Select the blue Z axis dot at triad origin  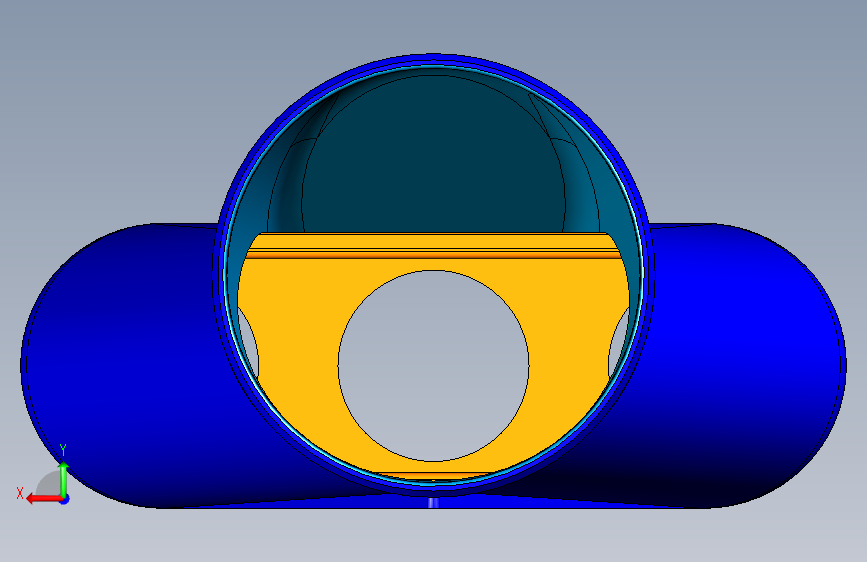coord(65,499)
